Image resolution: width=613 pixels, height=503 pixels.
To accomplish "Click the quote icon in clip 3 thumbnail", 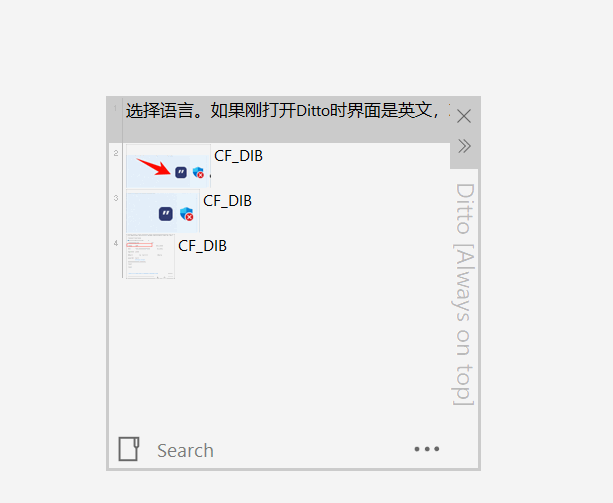I will tap(166, 214).
